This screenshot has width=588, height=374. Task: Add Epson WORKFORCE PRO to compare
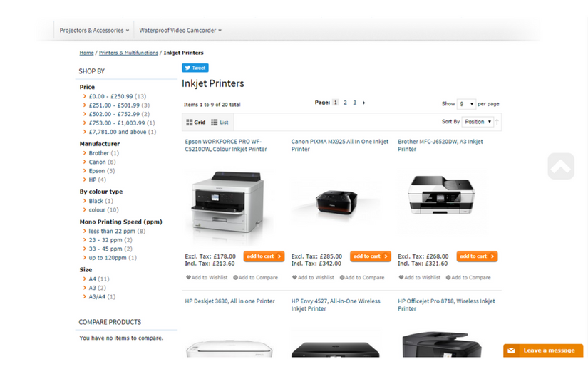pos(256,278)
